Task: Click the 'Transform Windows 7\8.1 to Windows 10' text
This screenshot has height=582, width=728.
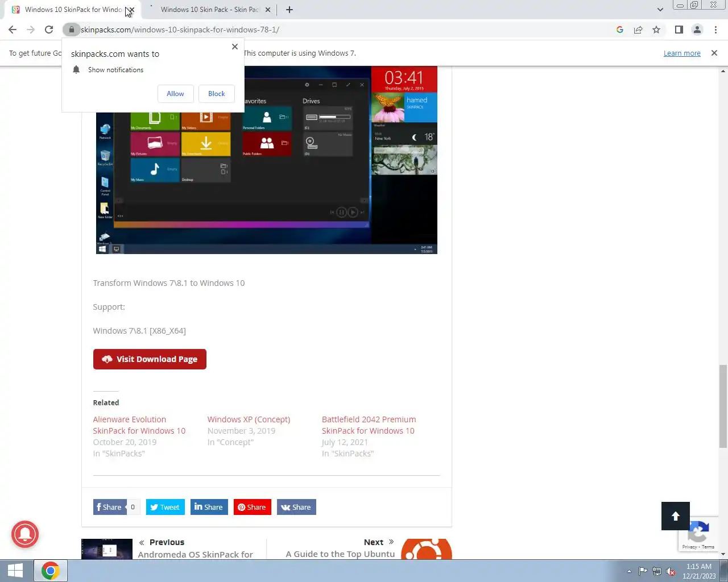Action: 169,283
